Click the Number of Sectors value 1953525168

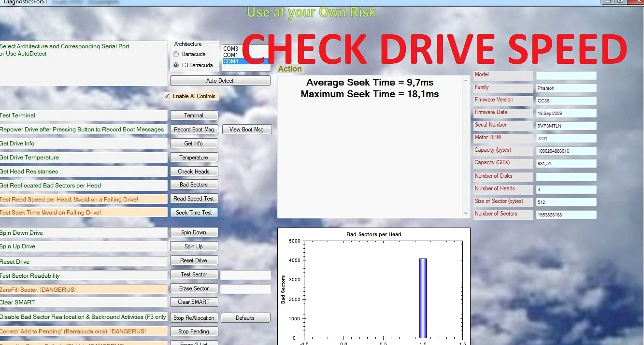tap(566, 215)
